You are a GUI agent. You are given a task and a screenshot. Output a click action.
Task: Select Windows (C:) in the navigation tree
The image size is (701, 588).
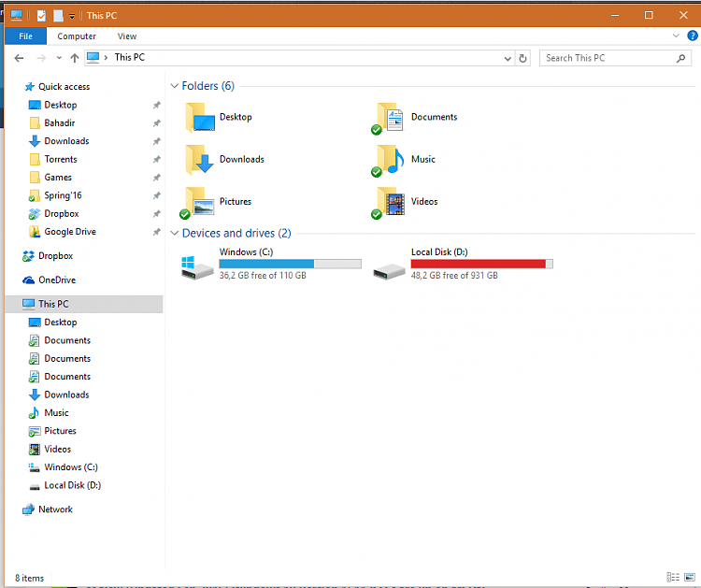coord(63,467)
